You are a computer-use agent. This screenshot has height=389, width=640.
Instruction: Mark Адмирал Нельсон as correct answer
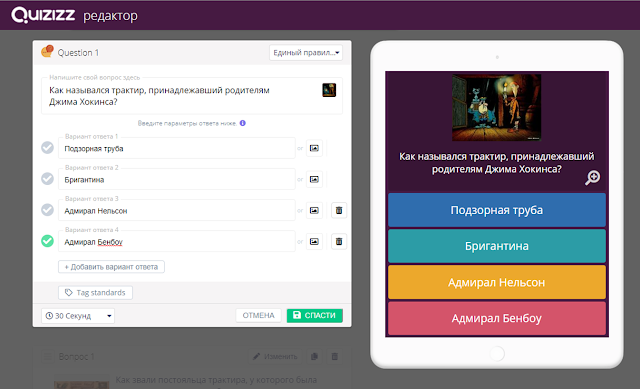(x=47, y=210)
